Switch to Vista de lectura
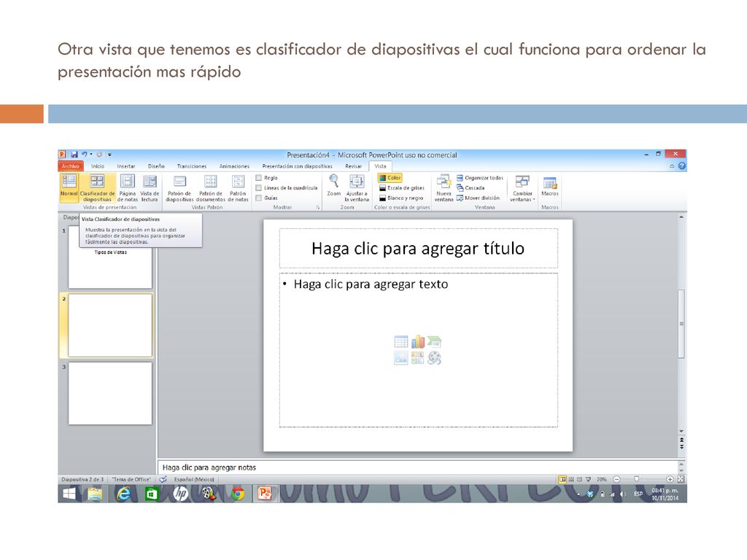 [150, 187]
